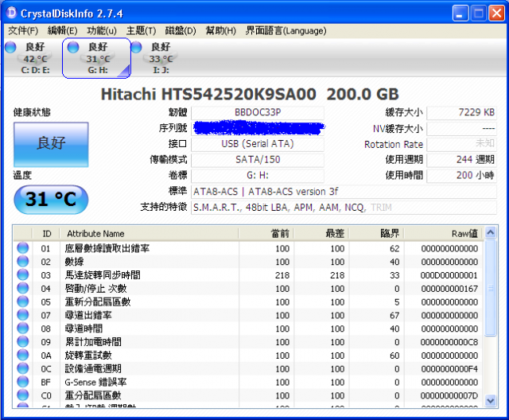Click the status orb for attribute 0C
The height and width of the screenshot is (420, 509).
(23, 368)
